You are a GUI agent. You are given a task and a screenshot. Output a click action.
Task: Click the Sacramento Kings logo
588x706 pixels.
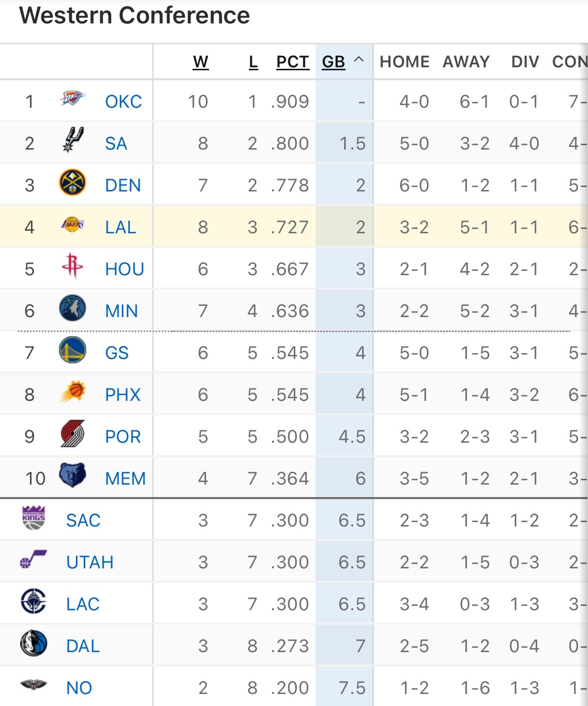click(33, 518)
